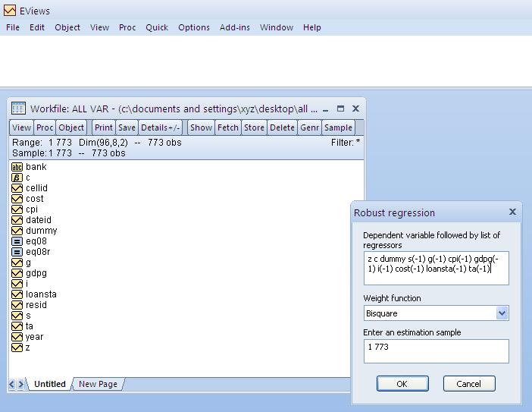
Task: Open the Help menu
Action: pos(311,27)
